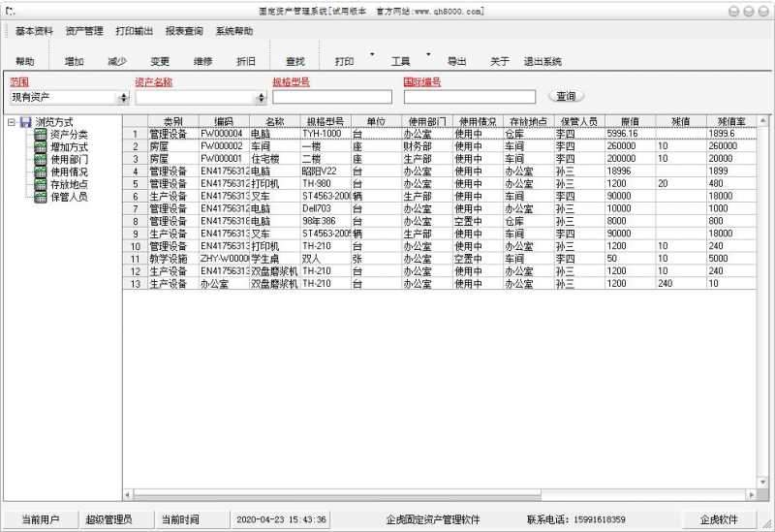Select the cell 学生桌
The image size is (775, 532).
point(275,259)
